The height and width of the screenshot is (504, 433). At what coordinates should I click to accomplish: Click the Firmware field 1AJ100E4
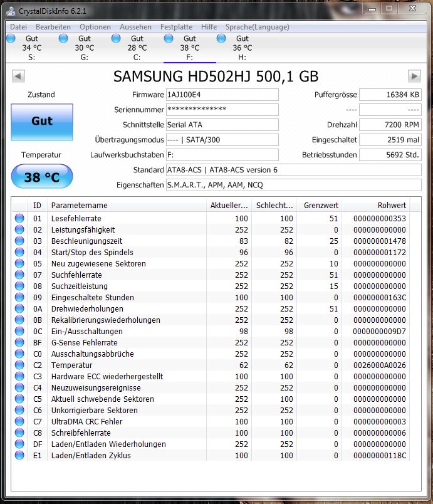click(222, 95)
